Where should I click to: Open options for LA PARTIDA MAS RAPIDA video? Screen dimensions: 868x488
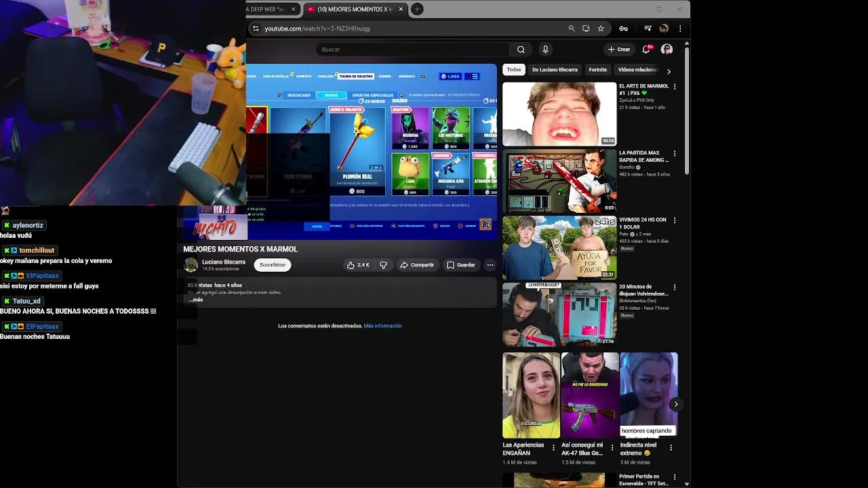675,154
